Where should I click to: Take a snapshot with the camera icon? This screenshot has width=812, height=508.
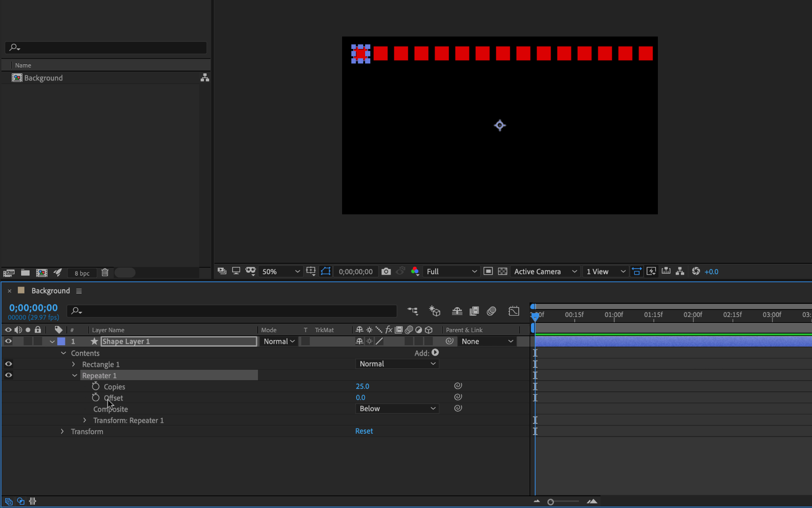[x=386, y=271]
